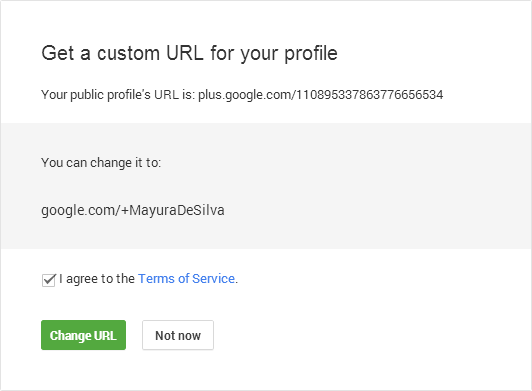This screenshot has height=391, width=532.
Task: Click the 'plus.google.com' part of current URL
Action: [245, 95]
